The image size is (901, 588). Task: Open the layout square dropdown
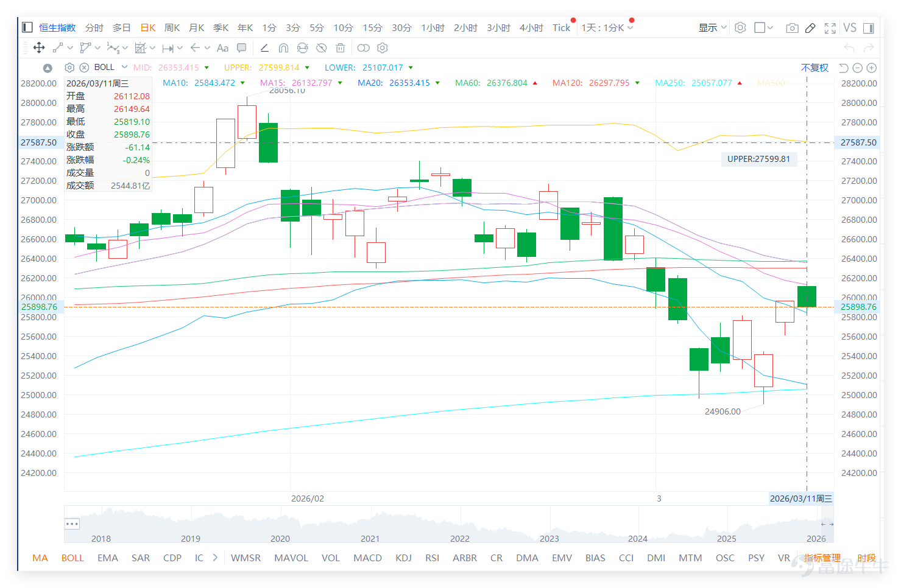tap(764, 27)
